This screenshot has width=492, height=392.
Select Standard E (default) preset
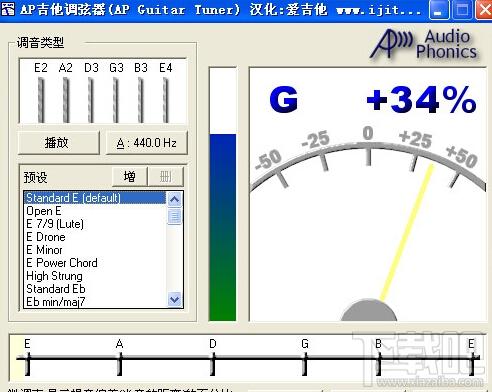coord(95,198)
